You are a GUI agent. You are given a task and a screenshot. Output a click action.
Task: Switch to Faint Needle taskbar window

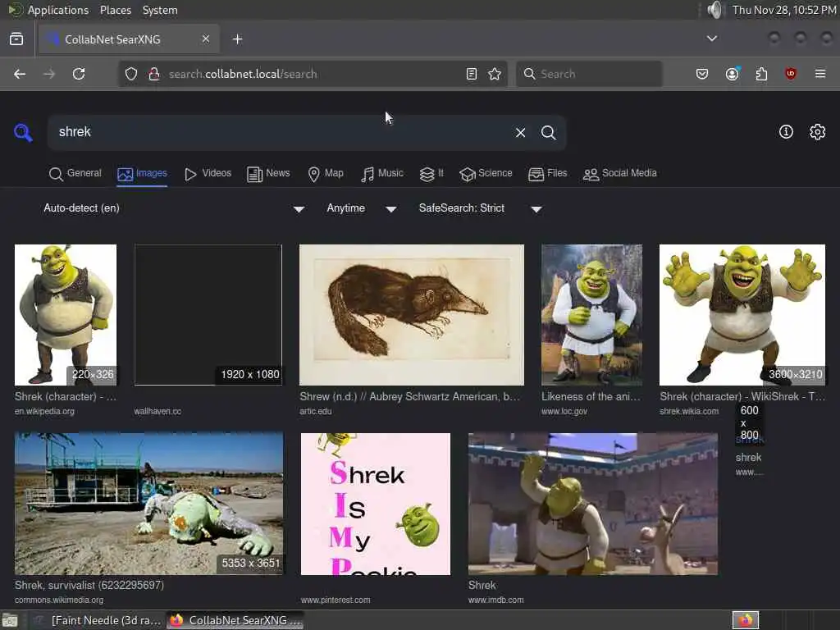[x=97, y=620]
